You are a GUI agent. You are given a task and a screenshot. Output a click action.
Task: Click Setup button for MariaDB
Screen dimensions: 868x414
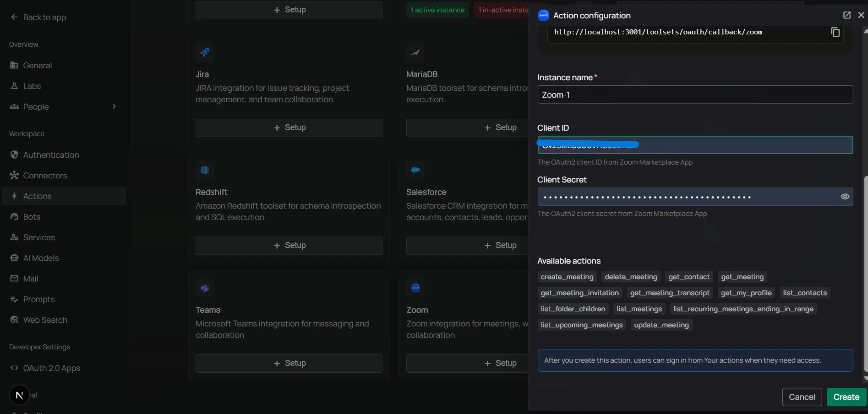467,127
